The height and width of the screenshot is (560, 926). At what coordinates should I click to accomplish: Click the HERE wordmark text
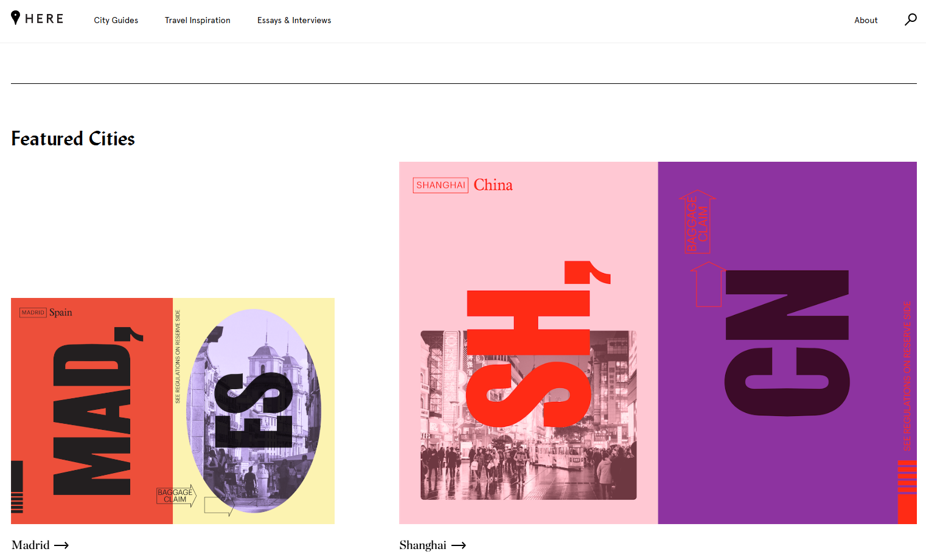[44, 19]
